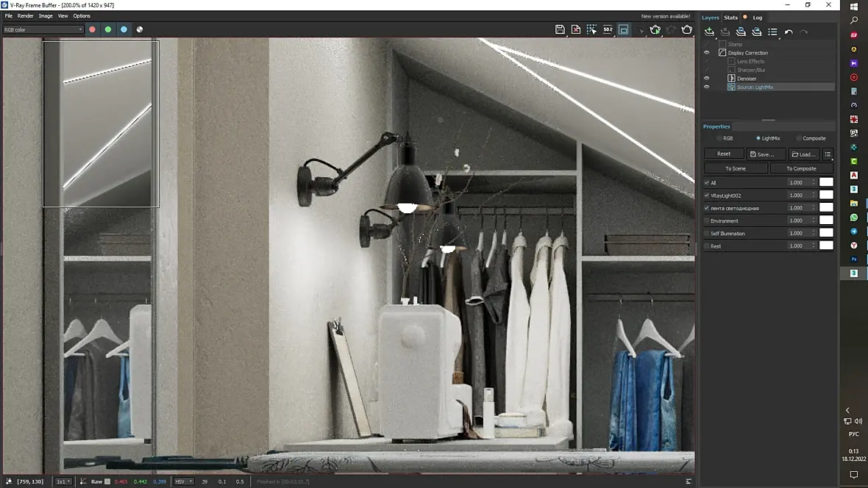
Task: Open Photoshop from the taskbar
Action: pos(854,259)
